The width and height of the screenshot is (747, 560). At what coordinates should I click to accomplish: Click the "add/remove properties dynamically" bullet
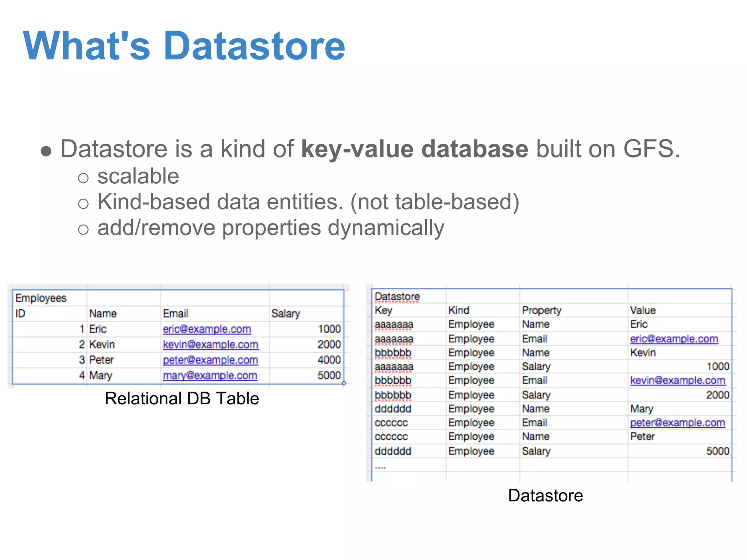point(271,228)
